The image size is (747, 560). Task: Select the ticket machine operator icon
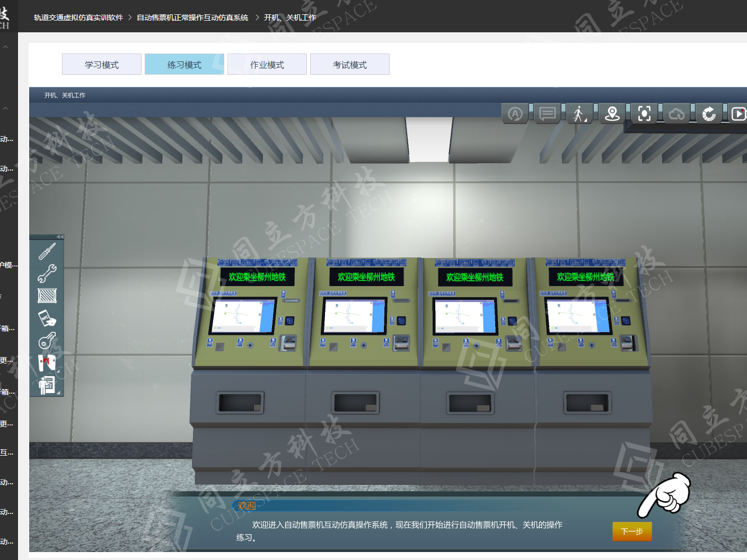pos(47,385)
